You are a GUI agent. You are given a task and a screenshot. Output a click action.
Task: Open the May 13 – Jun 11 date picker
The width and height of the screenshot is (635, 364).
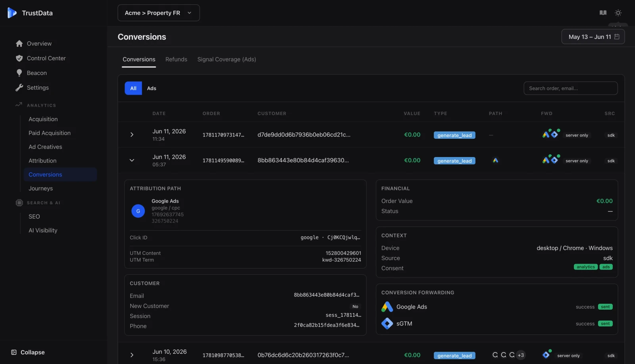click(x=593, y=37)
